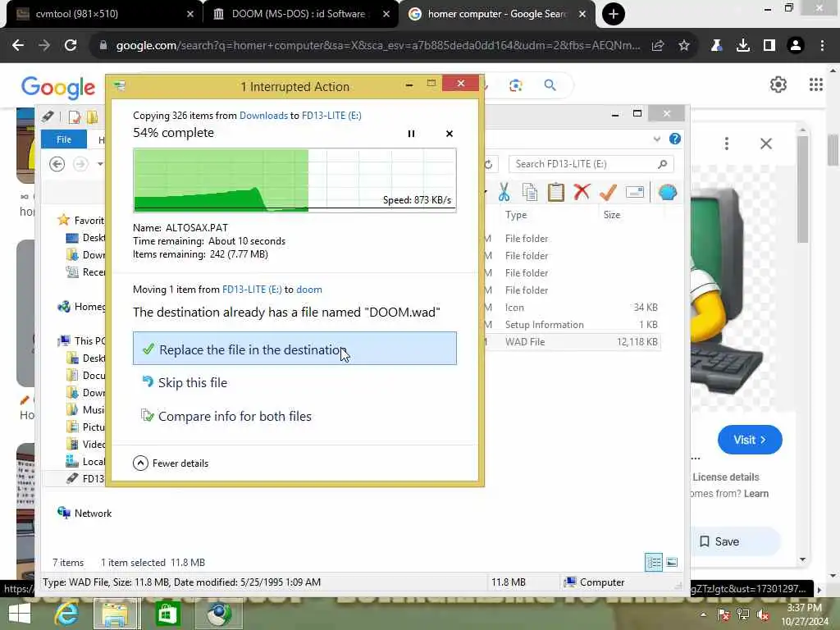
Task: Click the Google search magnifier
Action: click(550, 85)
